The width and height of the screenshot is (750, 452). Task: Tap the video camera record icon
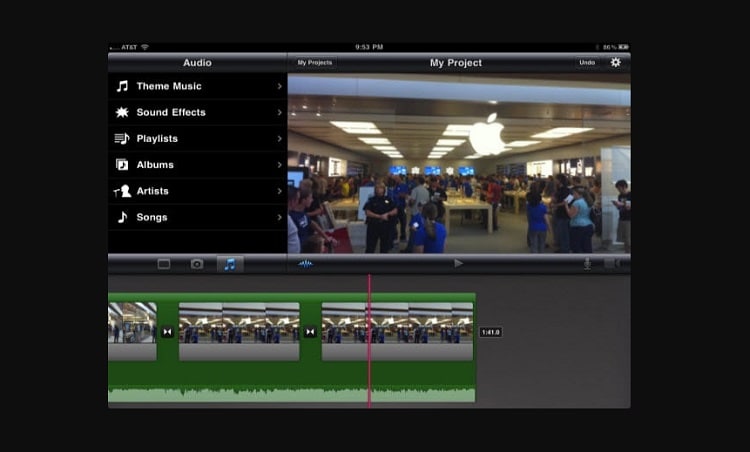(613, 264)
